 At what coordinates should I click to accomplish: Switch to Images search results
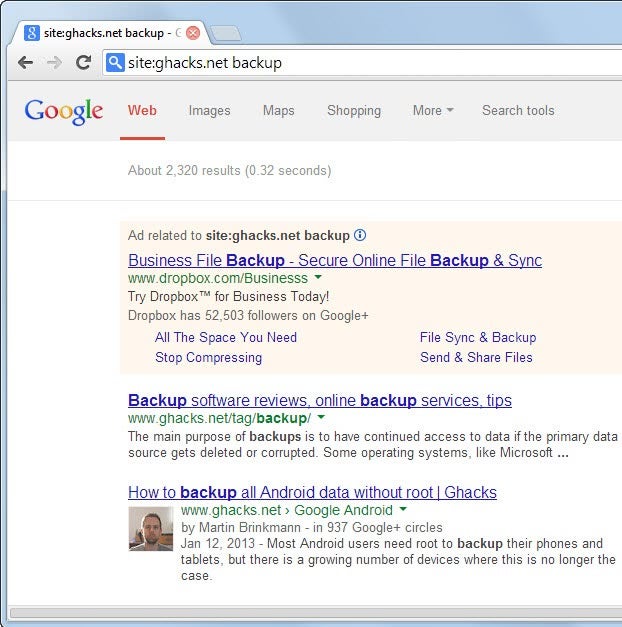pyautogui.click(x=209, y=111)
